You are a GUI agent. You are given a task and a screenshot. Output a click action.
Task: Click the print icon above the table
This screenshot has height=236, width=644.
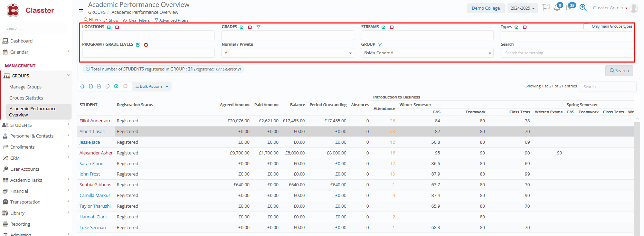coord(82,86)
